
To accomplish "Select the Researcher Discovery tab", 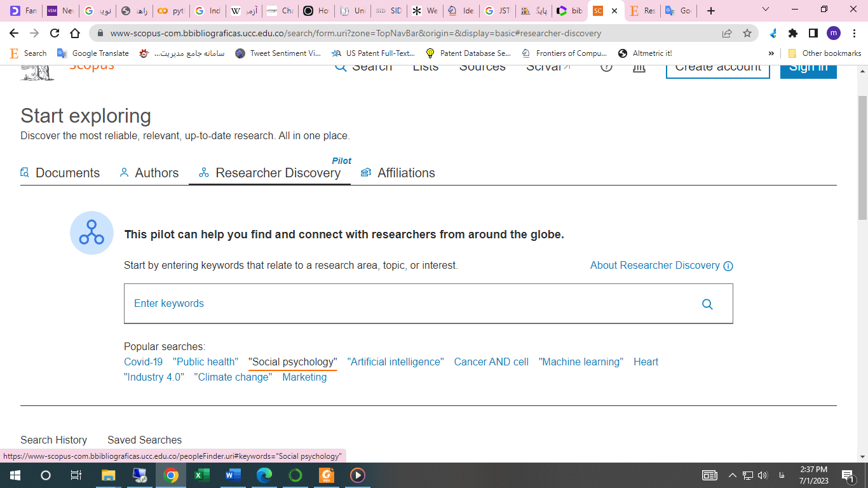I will coord(269,173).
